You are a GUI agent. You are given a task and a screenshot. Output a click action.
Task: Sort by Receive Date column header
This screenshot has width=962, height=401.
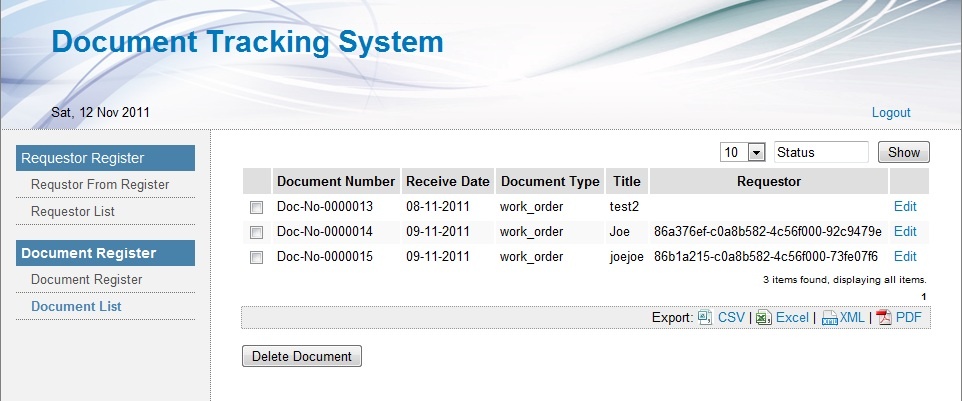pos(448,181)
